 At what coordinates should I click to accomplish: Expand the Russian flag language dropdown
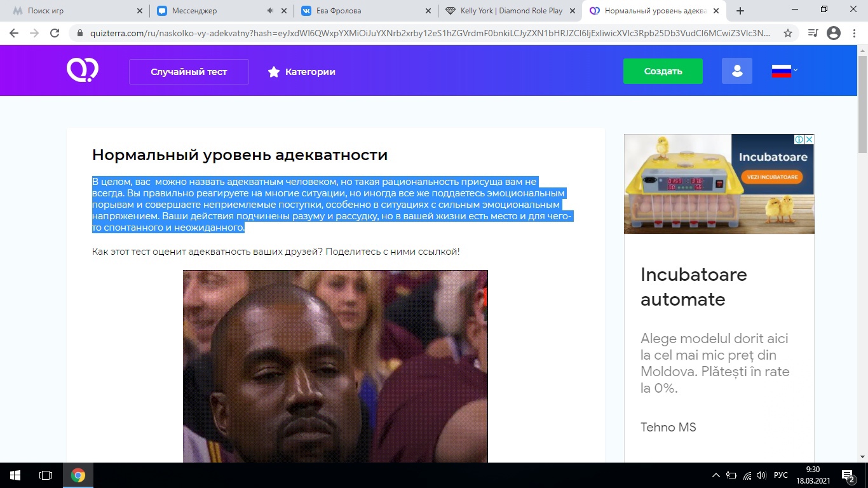(x=785, y=71)
